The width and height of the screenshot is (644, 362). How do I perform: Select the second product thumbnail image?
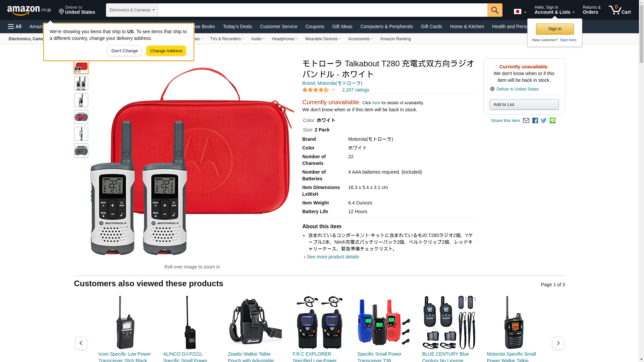click(81, 83)
